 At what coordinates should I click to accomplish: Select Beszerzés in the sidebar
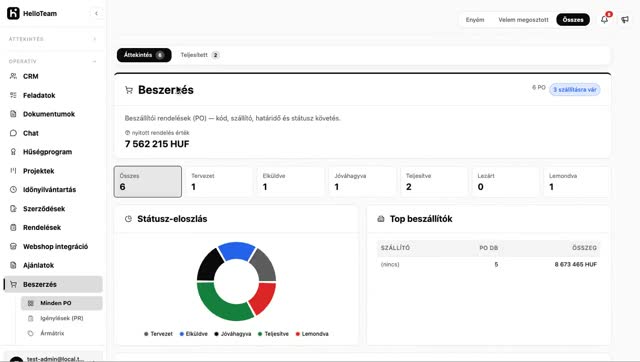(x=52, y=284)
